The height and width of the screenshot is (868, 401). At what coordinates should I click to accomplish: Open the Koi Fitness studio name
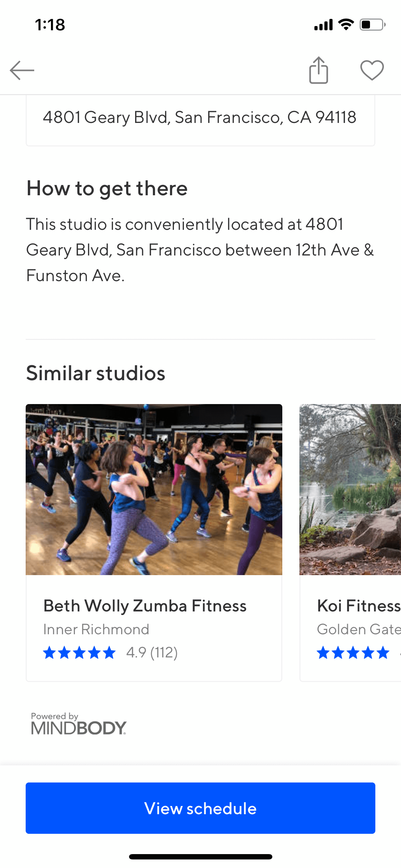pos(359,606)
